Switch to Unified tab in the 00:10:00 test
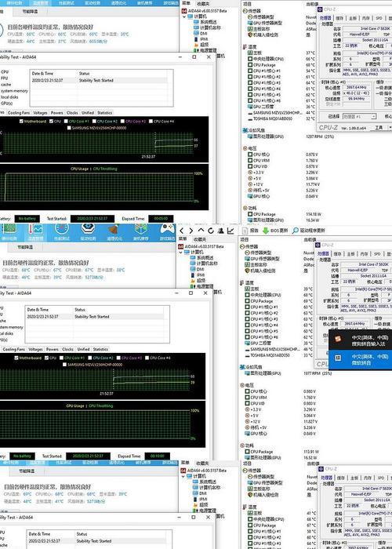The height and width of the screenshot is (549, 392). coord(83,349)
